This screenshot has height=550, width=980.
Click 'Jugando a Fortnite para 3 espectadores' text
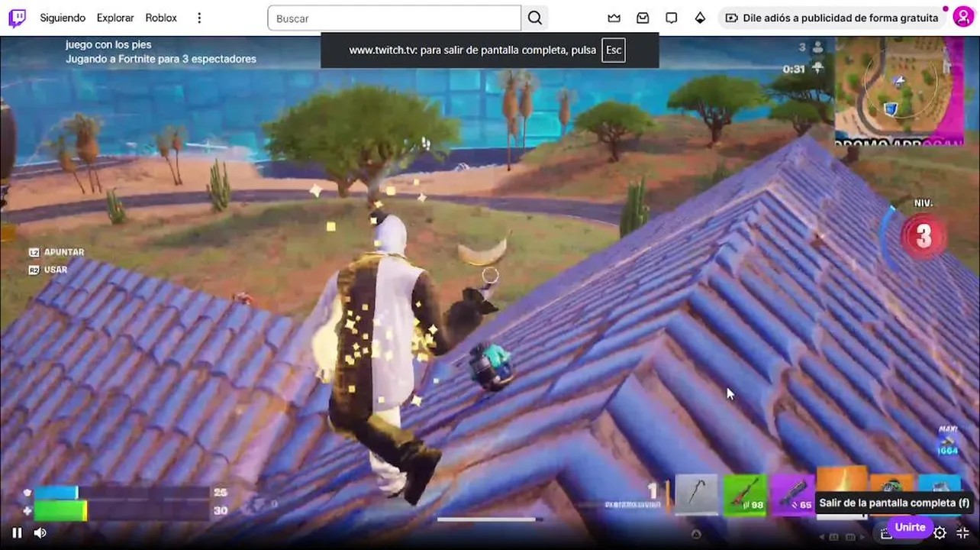tap(161, 59)
